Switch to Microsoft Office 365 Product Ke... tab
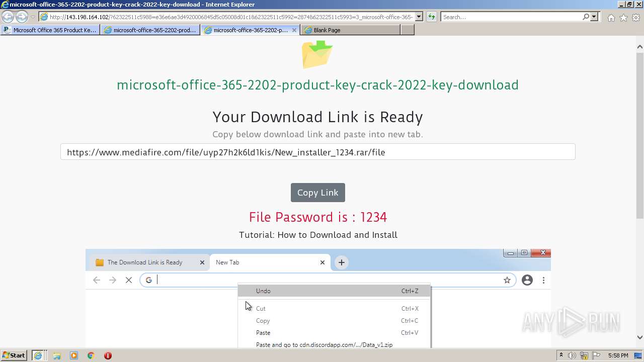 [x=50, y=30]
